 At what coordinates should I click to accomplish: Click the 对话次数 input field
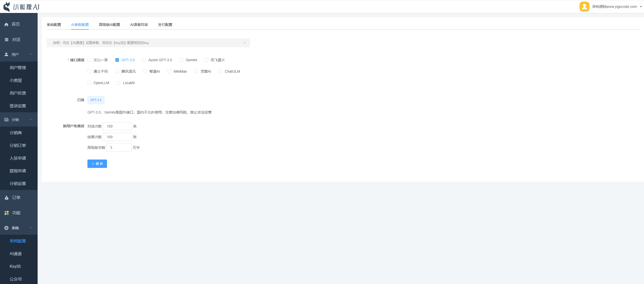click(x=117, y=126)
